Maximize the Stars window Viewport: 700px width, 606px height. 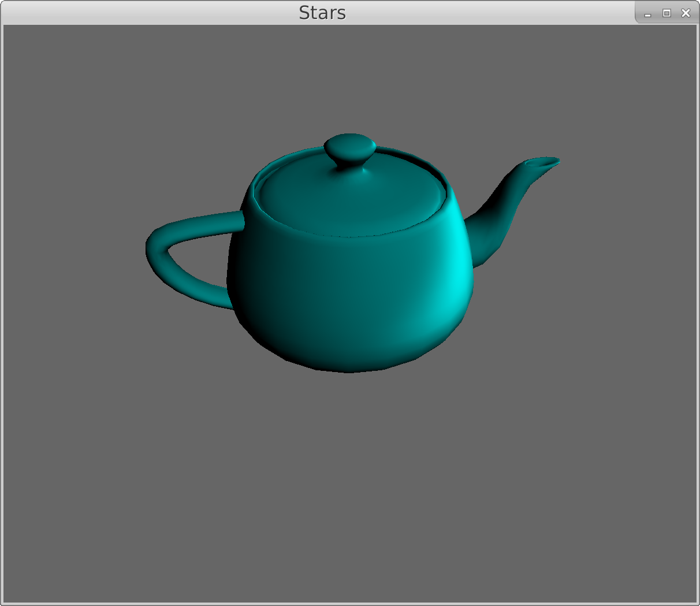click(x=667, y=13)
